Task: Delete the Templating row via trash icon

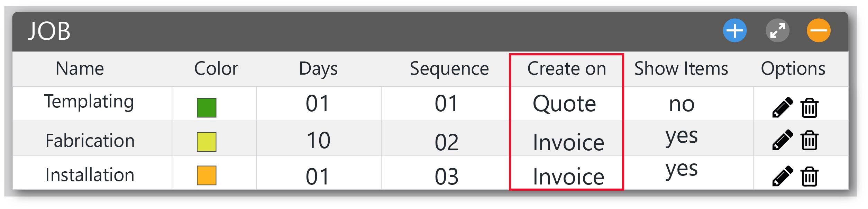Action: 809,107
